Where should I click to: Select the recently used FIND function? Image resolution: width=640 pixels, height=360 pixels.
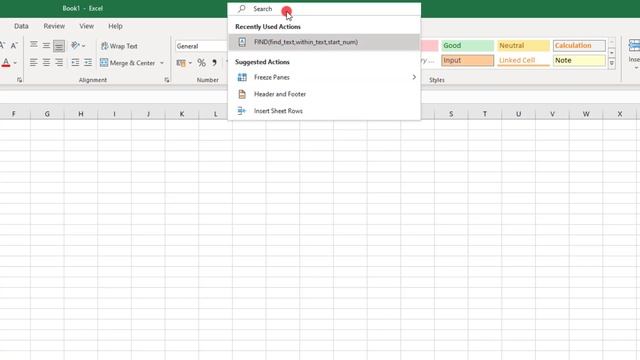[x=324, y=42]
